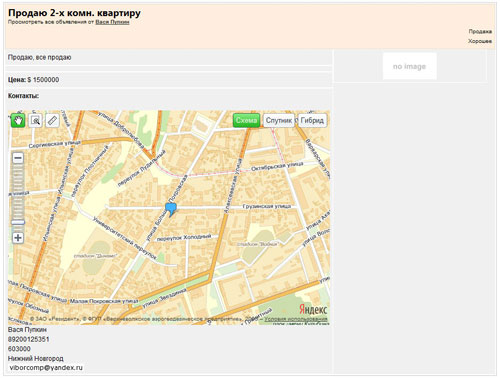Click the Яндекс logo on the map
The height and width of the screenshot is (378, 500).
pos(313,309)
